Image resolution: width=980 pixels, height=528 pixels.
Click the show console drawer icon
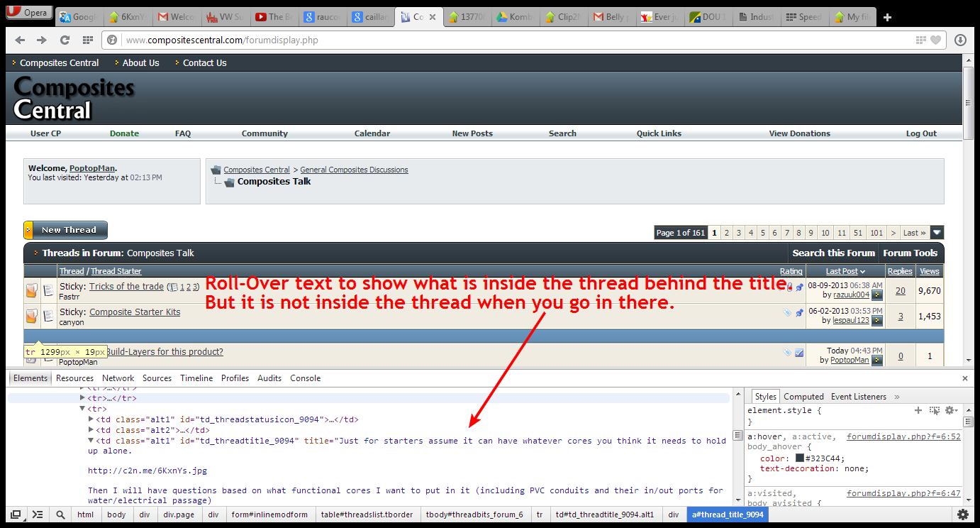click(38, 515)
